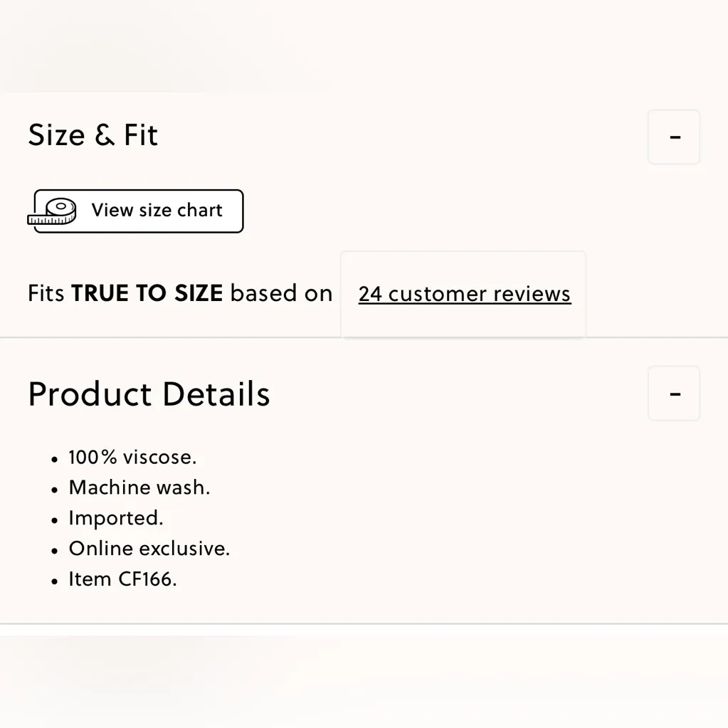Screen dimensions: 728x728
Task: Click the Size & Fit heading
Action: [93, 135]
